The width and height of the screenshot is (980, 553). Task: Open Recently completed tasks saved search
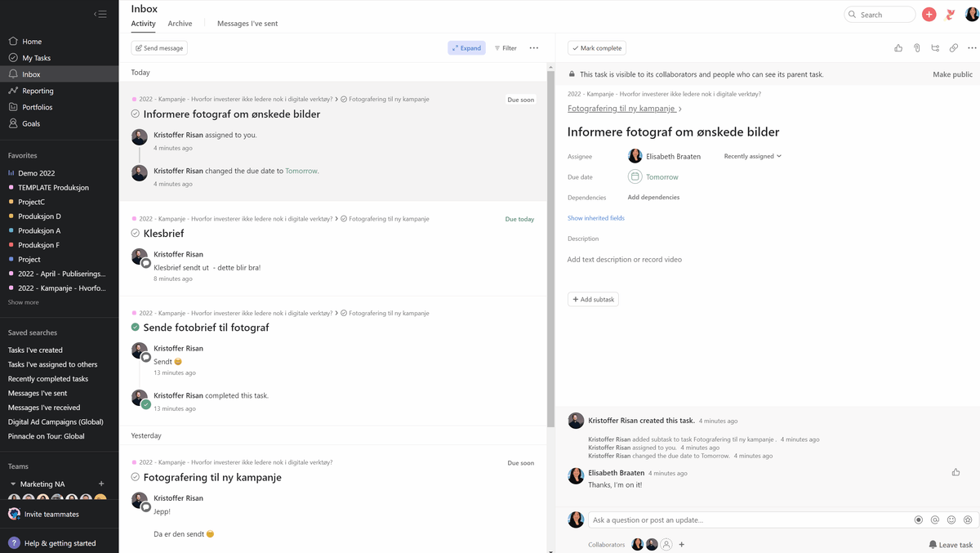[x=48, y=379]
